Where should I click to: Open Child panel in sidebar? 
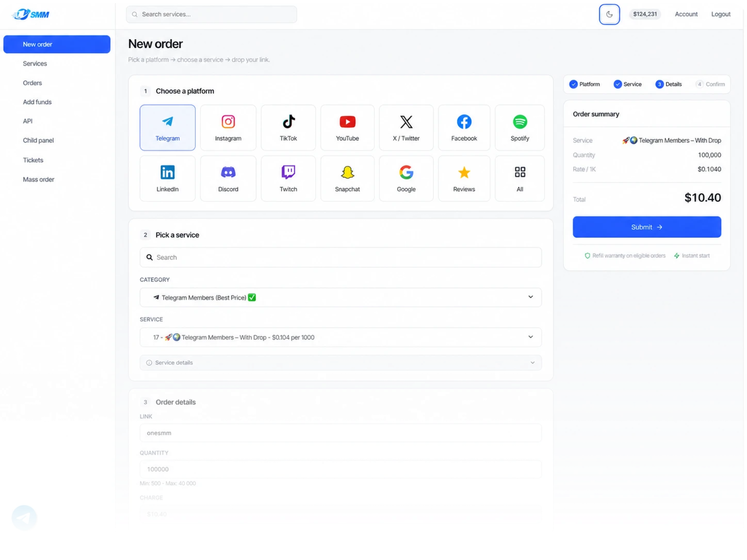[x=38, y=141]
